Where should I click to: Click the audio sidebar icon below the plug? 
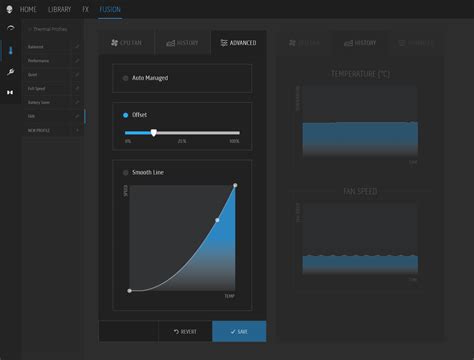click(x=10, y=92)
